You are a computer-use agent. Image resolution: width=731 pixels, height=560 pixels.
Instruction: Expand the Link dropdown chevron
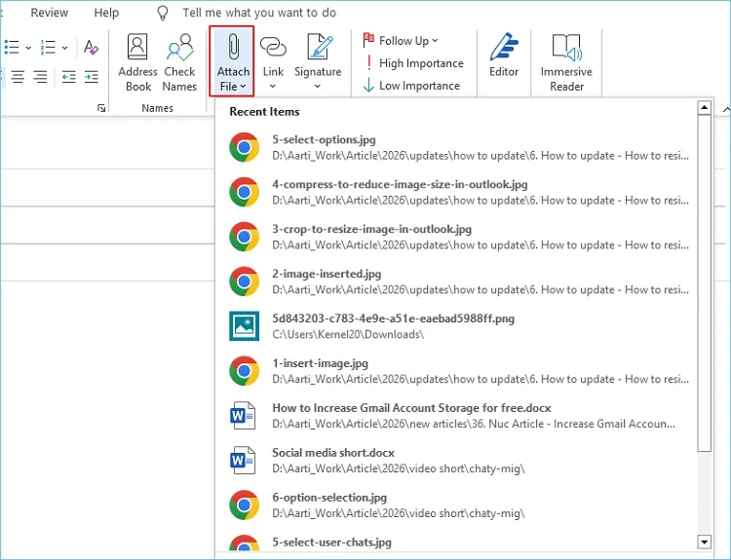[x=273, y=86]
